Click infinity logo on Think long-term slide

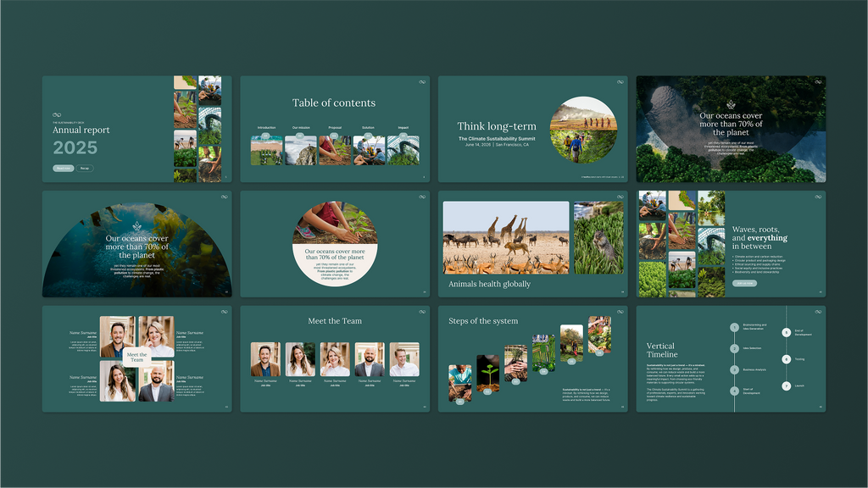pos(620,82)
